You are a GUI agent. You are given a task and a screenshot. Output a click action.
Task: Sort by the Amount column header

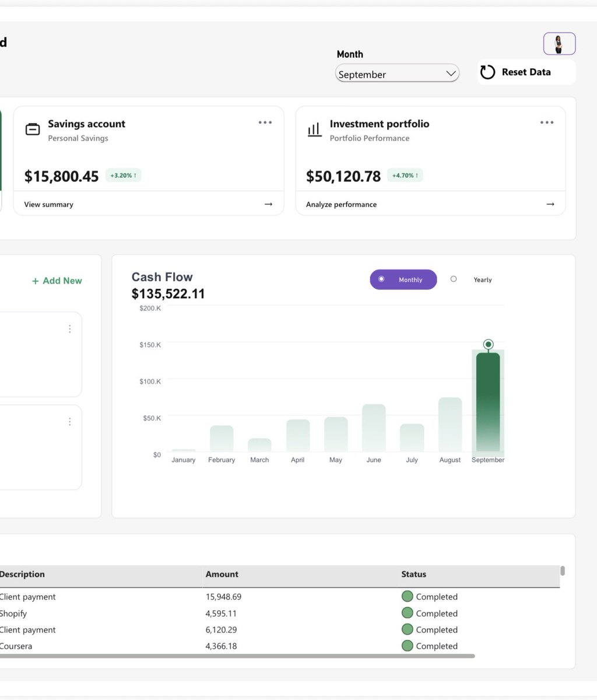pos(222,574)
